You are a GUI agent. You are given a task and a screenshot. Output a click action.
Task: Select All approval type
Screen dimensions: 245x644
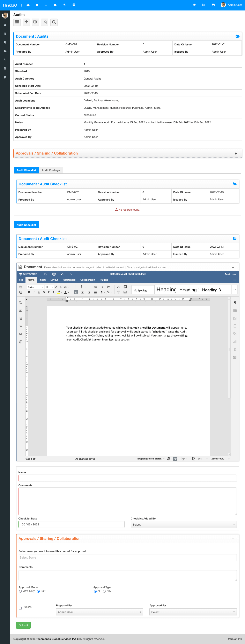95,591
